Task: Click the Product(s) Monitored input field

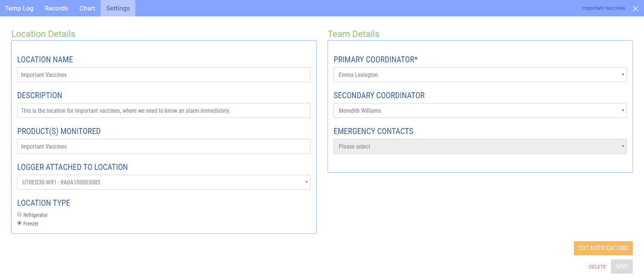Action: [x=164, y=146]
